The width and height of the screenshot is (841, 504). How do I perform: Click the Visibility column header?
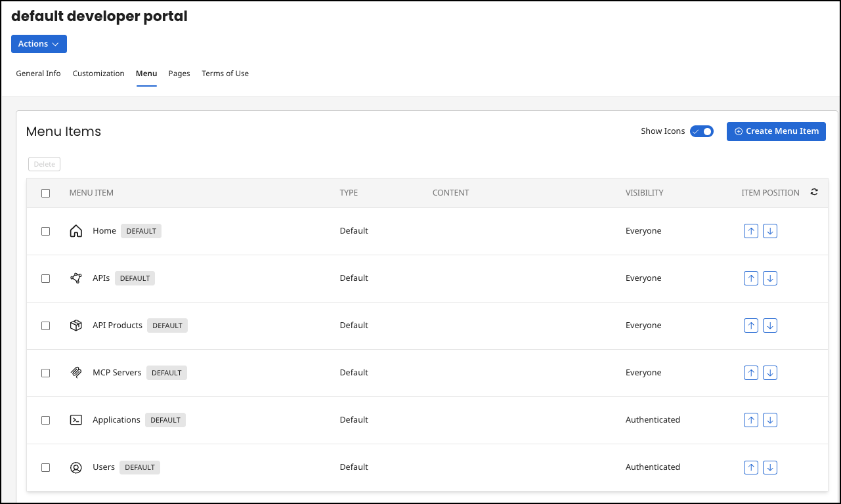[x=645, y=193]
